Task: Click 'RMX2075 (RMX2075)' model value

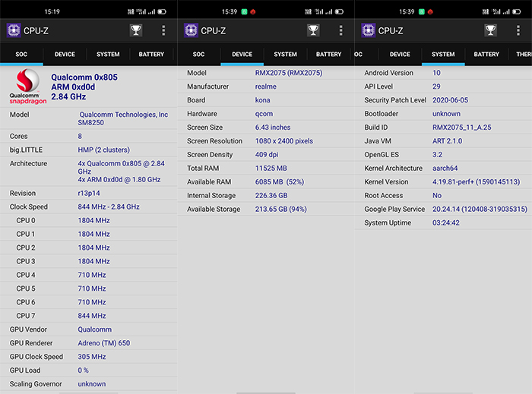Action: (289, 73)
